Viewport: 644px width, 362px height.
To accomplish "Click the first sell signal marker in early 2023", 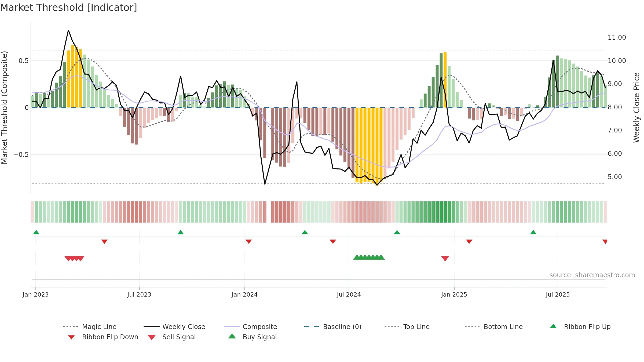I will tap(68, 258).
